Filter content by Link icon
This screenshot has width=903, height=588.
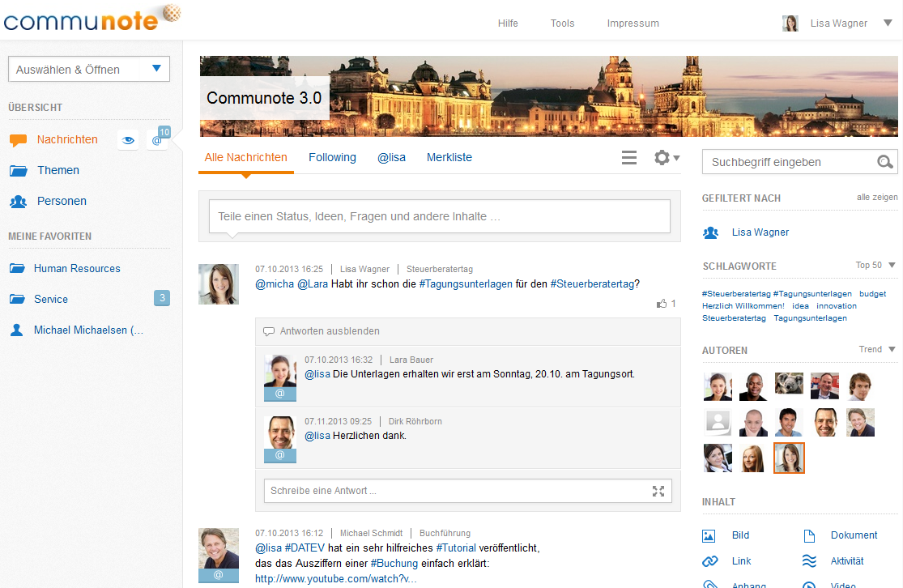709,561
